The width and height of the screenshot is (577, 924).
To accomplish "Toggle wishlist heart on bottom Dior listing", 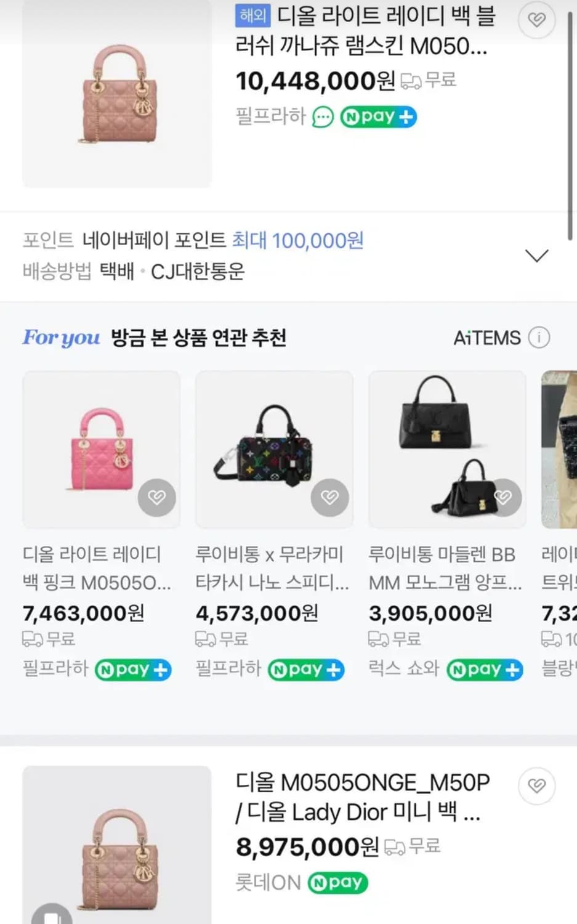I will click(536, 786).
